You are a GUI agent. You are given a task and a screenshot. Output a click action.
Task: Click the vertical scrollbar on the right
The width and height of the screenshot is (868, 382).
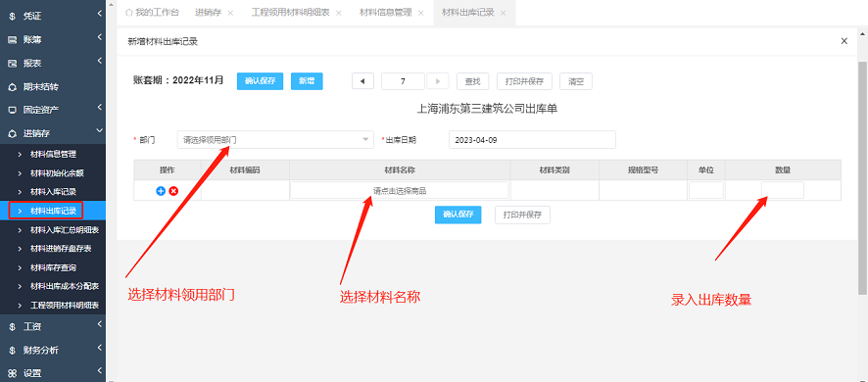[863, 177]
